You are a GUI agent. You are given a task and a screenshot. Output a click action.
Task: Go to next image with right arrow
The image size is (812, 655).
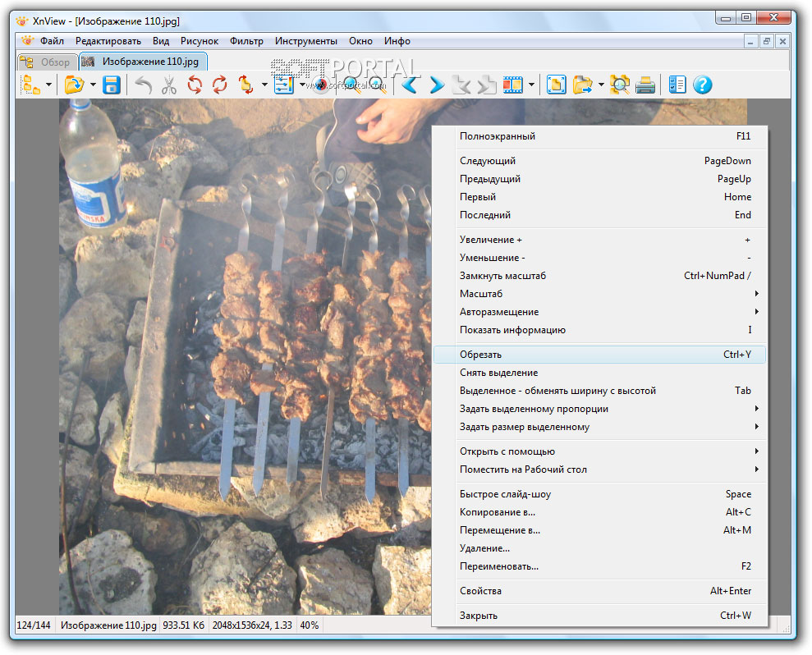pos(437,85)
